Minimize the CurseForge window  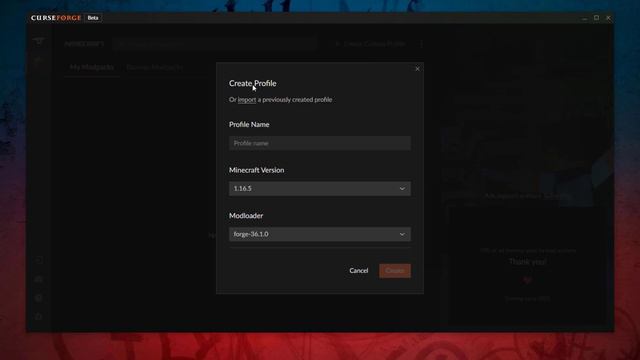(584, 18)
